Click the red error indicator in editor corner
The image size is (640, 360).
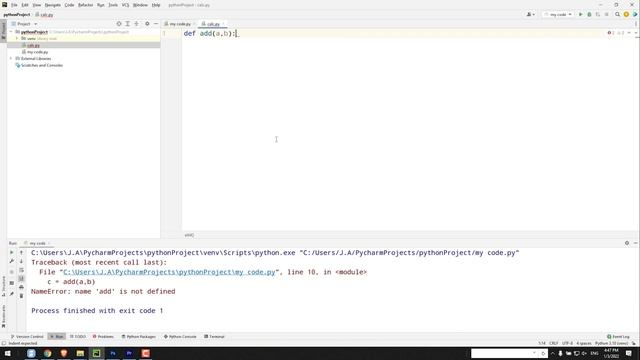(610, 33)
